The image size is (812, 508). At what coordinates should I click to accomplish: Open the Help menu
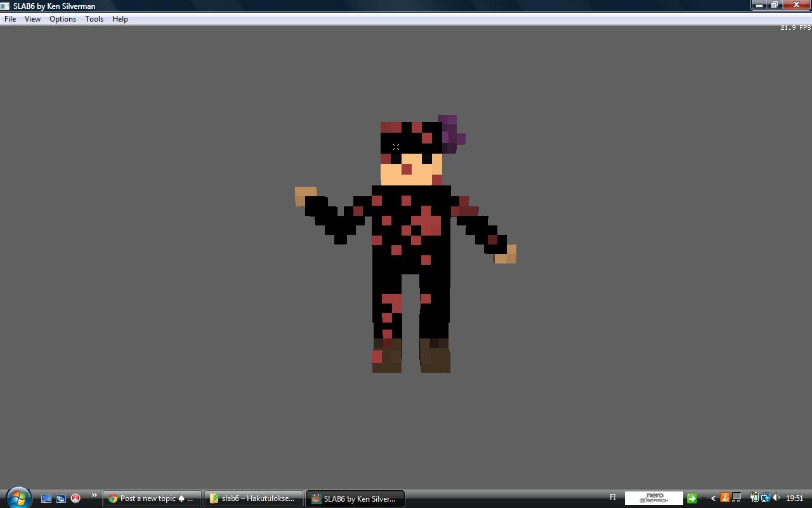coord(120,19)
